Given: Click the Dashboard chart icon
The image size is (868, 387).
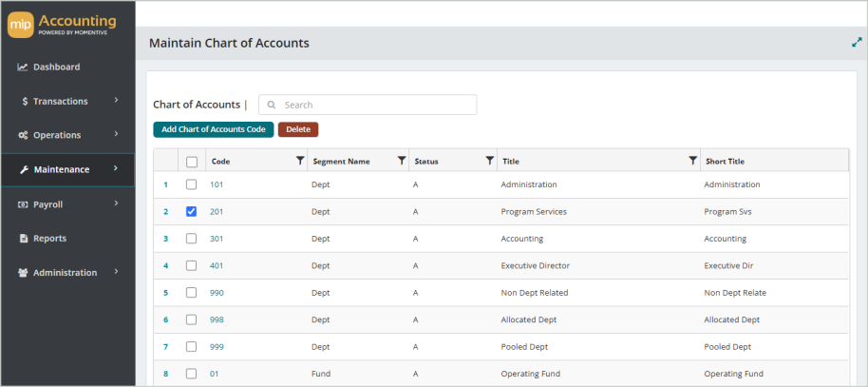Looking at the screenshot, I should 23,68.
